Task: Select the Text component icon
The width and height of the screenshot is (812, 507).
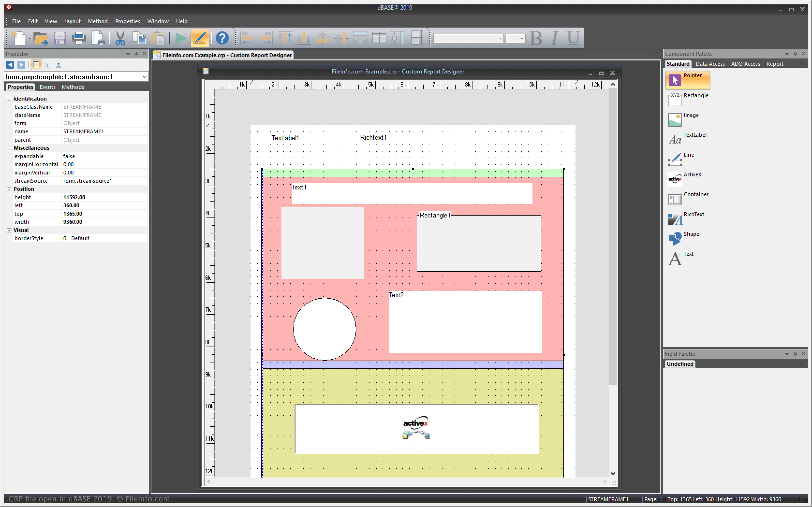Action: [675, 259]
